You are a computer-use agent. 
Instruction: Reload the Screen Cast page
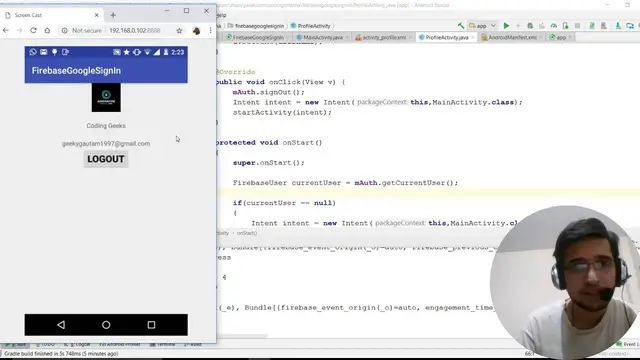(33, 31)
